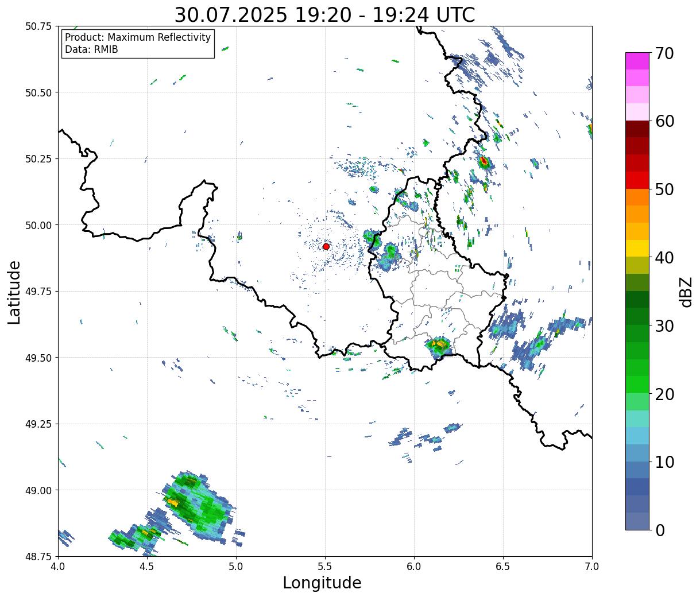The image size is (700, 597).
Task: Click the colorbar tick label 0
Action: pyautogui.click(x=660, y=530)
